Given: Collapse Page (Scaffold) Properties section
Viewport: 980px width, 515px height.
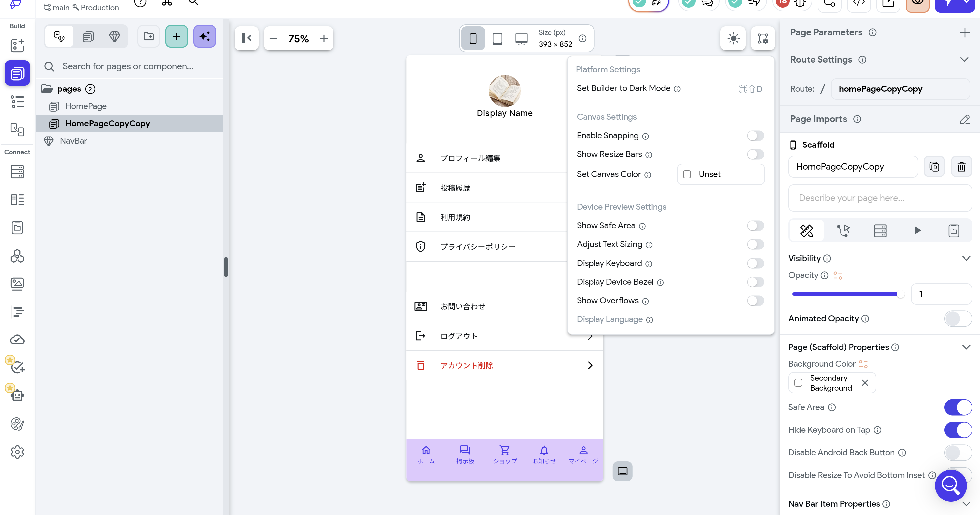Looking at the screenshot, I should point(966,347).
